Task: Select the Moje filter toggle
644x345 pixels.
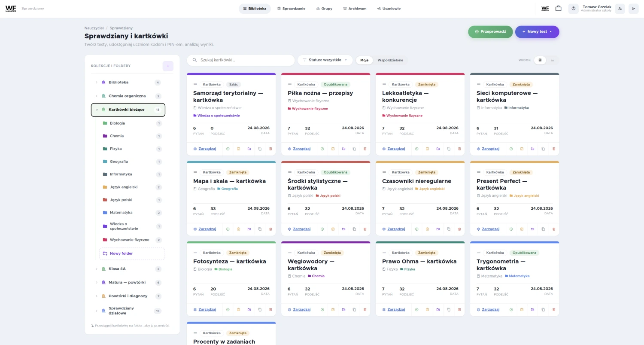Action: click(x=365, y=60)
